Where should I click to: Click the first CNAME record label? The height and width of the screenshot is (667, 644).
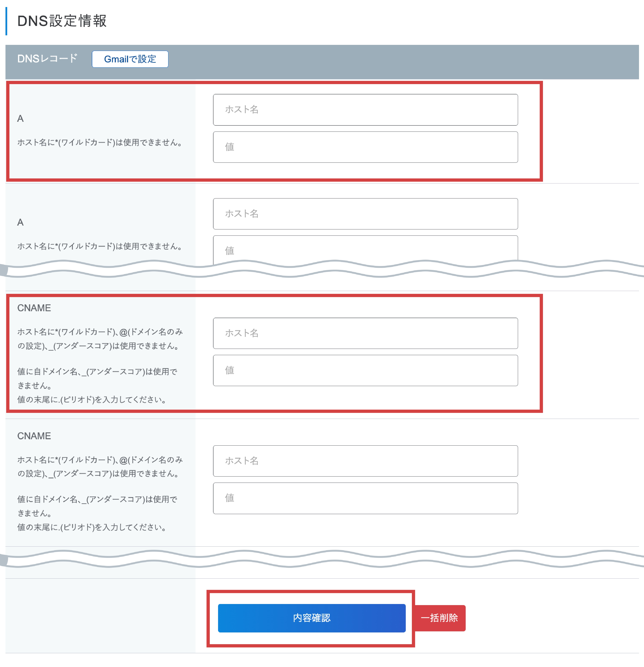pyautogui.click(x=34, y=308)
